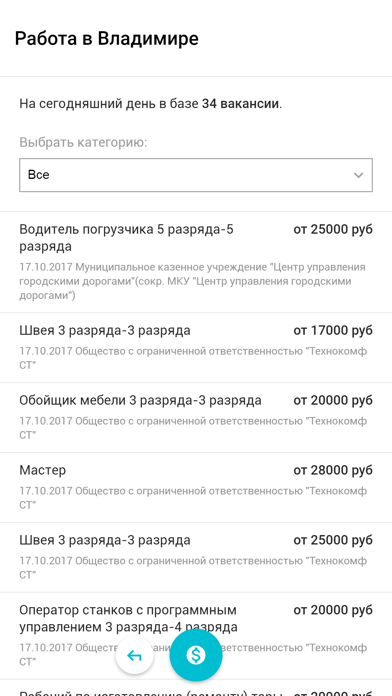Tap the back arrow floating button
Viewport: 392px width, 696px height.
pyautogui.click(x=135, y=655)
